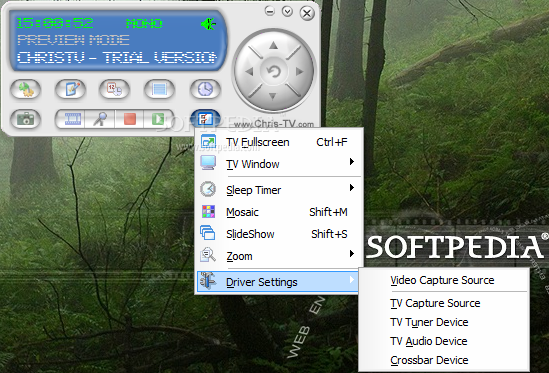This screenshot has width=549, height=373.
Task: Click the green play button
Action: click(158, 119)
